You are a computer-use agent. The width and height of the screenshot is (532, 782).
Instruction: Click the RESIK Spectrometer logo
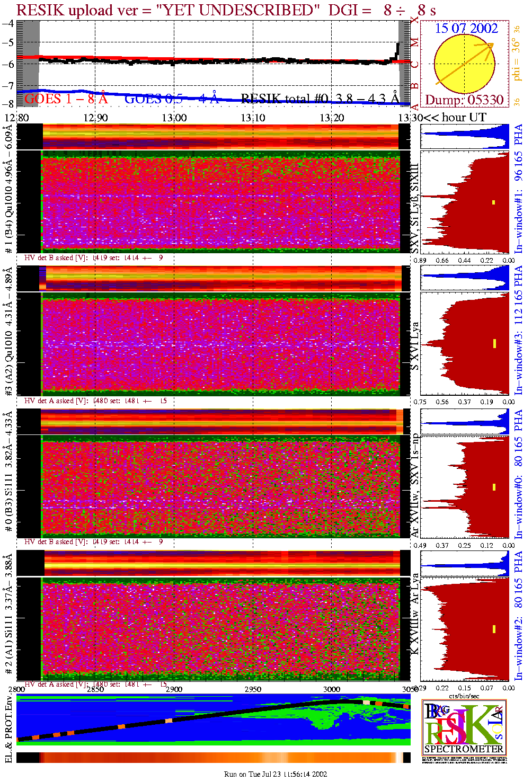tap(464, 727)
